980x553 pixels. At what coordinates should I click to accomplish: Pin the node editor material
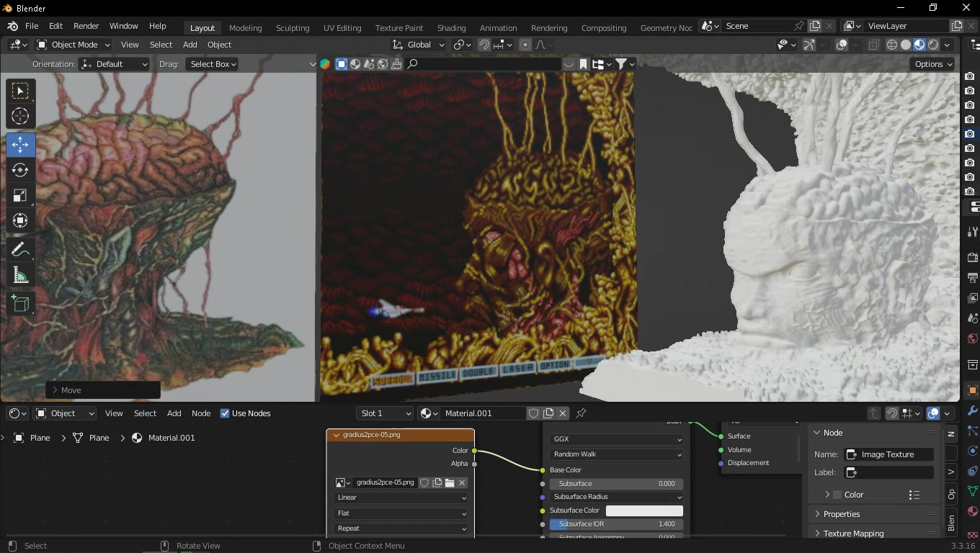(581, 413)
